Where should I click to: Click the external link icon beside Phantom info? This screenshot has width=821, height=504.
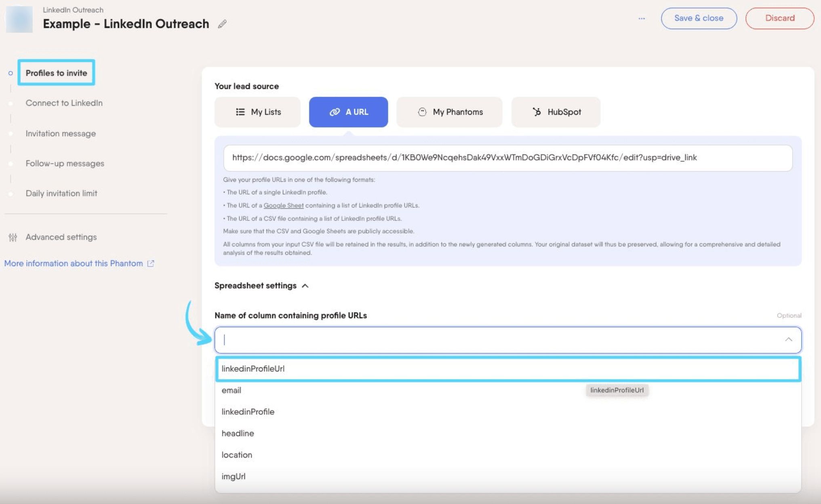point(151,263)
